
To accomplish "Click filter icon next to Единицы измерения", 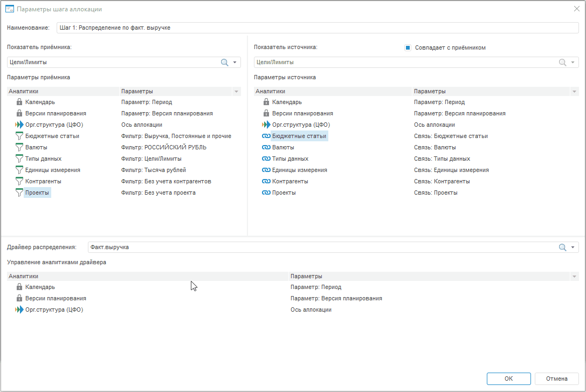I will click(x=19, y=170).
